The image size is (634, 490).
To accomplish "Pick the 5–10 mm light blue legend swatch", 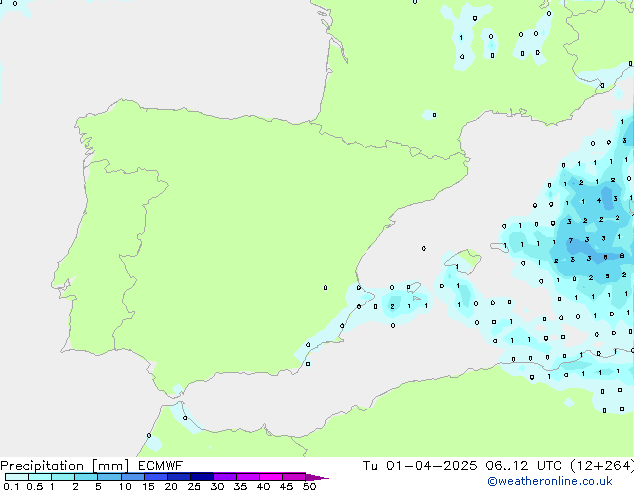I will [x=109, y=477].
